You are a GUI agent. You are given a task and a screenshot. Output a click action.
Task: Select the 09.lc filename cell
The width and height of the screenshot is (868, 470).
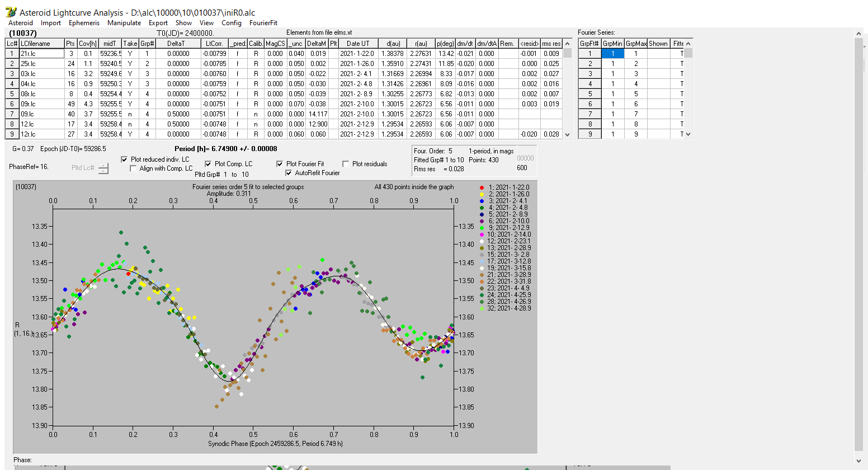41,114
